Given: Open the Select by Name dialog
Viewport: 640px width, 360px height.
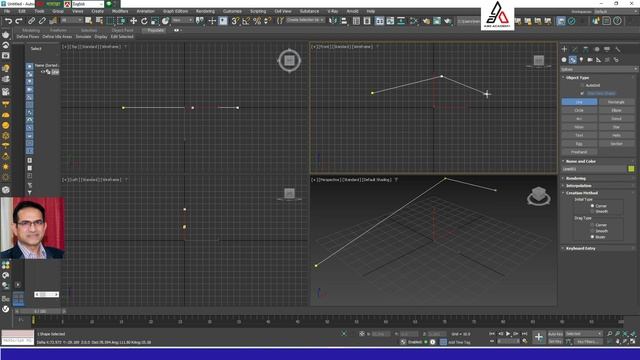Looking at the screenshot, I should coord(99,21).
